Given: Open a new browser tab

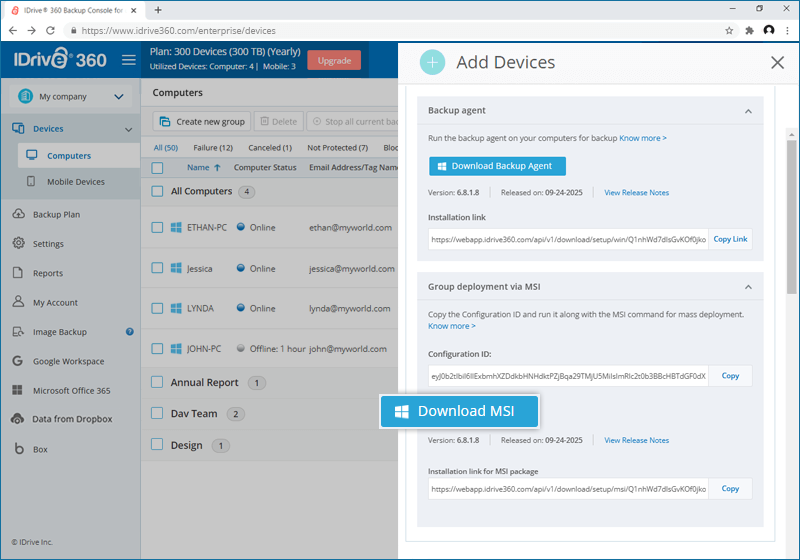Looking at the screenshot, I should tap(158, 10).
